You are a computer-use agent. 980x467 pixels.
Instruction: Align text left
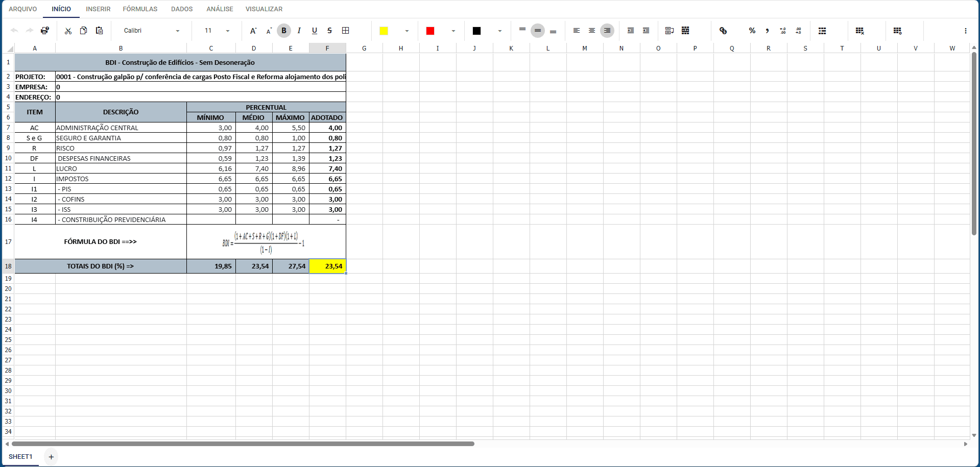(x=577, y=31)
